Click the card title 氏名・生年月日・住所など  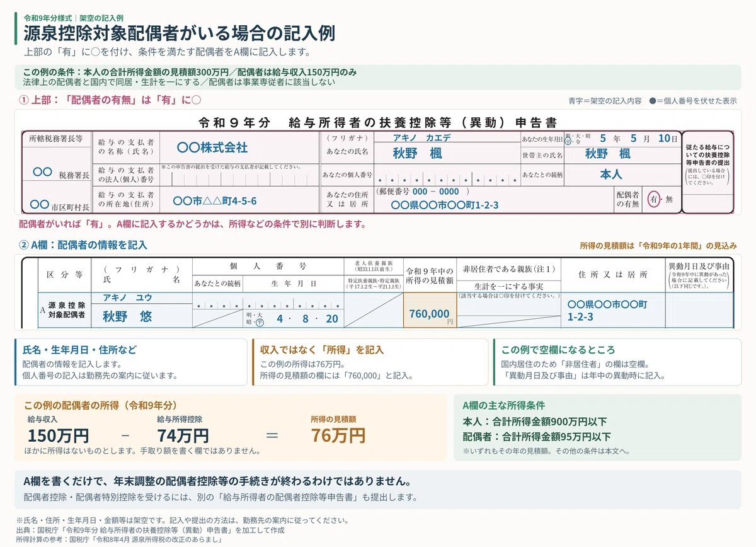79,350
